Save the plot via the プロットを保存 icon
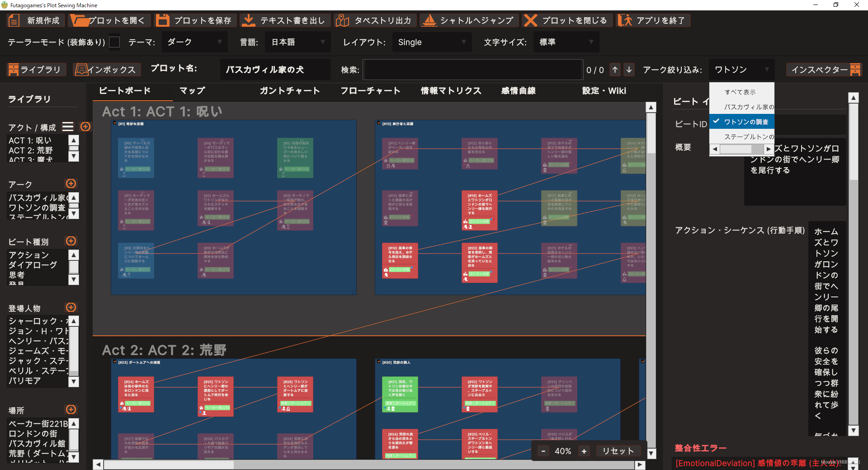 click(162, 20)
